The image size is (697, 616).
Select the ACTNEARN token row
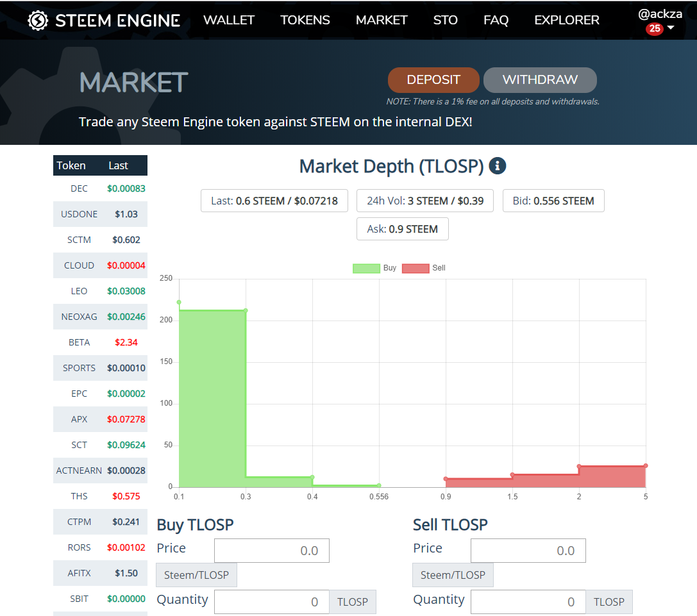tap(101, 470)
